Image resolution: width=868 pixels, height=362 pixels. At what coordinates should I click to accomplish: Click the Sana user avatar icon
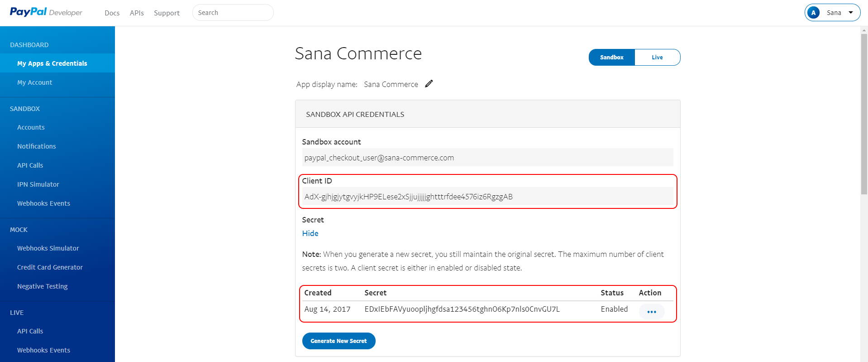tap(813, 13)
